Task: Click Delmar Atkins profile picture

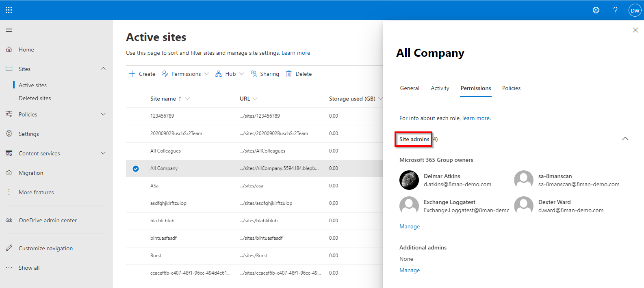Action: [409, 180]
